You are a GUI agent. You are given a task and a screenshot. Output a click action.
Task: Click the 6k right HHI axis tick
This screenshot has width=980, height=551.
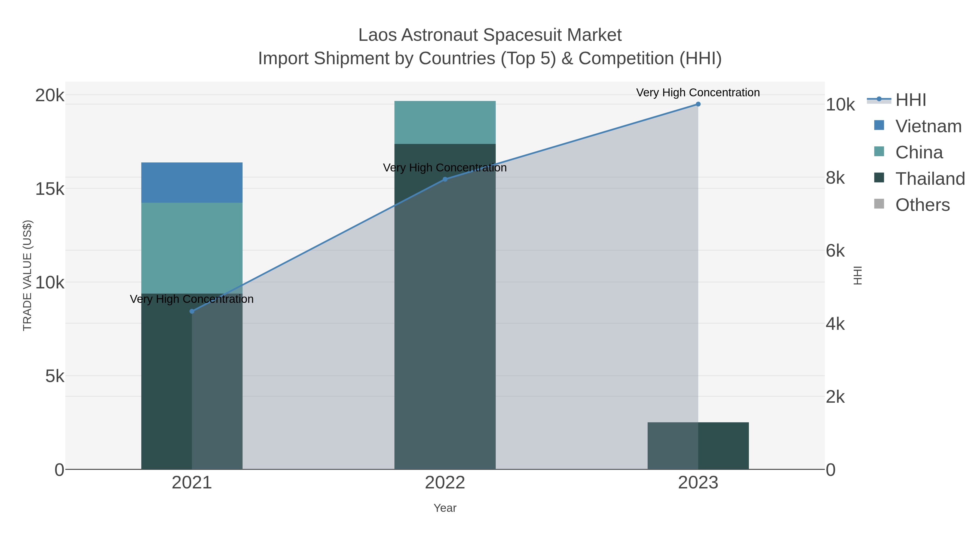[x=835, y=251]
